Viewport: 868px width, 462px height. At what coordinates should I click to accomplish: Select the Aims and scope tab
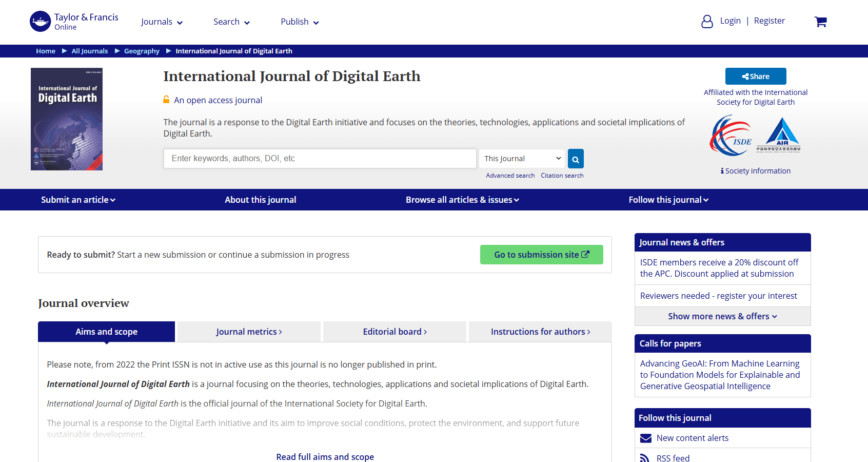tap(107, 332)
